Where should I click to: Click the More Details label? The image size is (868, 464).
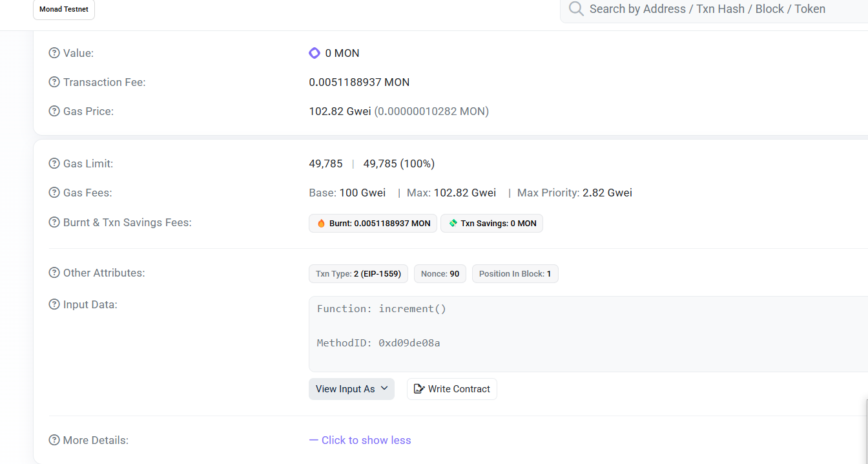(96, 440)
